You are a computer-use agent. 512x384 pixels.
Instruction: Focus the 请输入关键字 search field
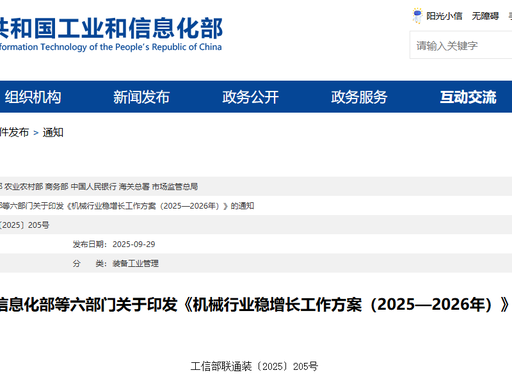click(461, 45)
